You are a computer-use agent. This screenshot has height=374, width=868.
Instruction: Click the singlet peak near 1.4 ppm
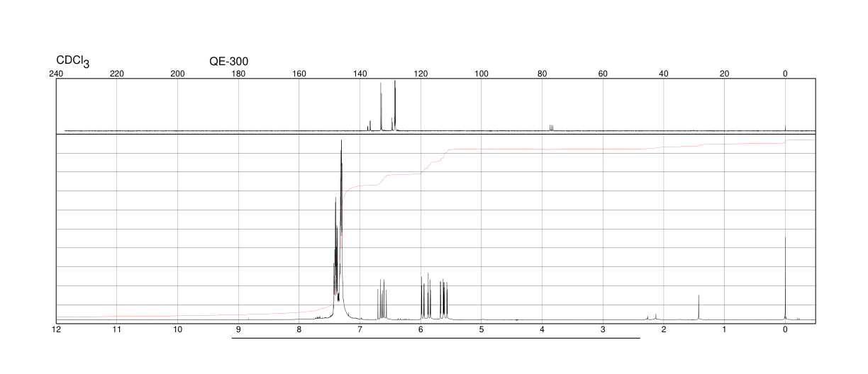pyautogui.click(x=699, y=307)
